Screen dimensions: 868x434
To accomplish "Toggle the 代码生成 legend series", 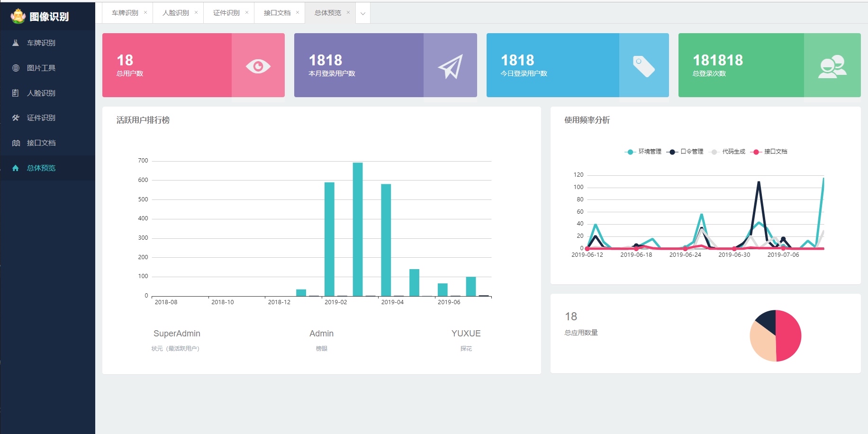I will click(727, 152).
